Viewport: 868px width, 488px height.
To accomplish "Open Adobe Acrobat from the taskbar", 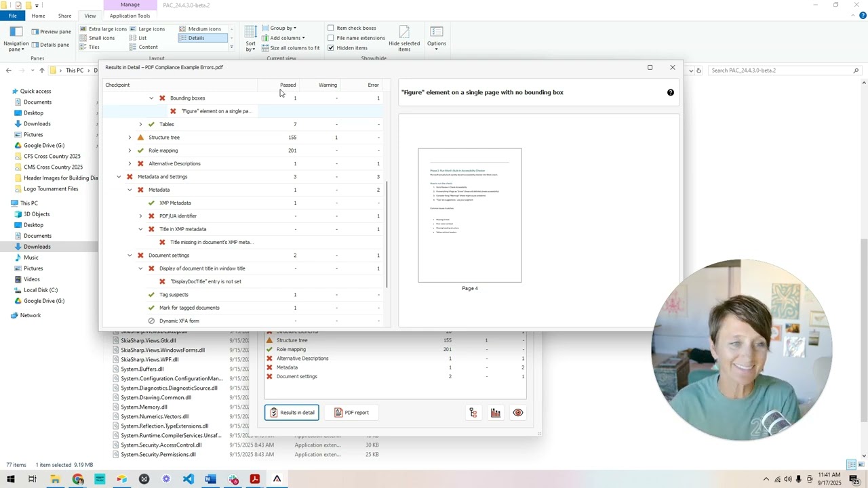I will tap(255, 479).
